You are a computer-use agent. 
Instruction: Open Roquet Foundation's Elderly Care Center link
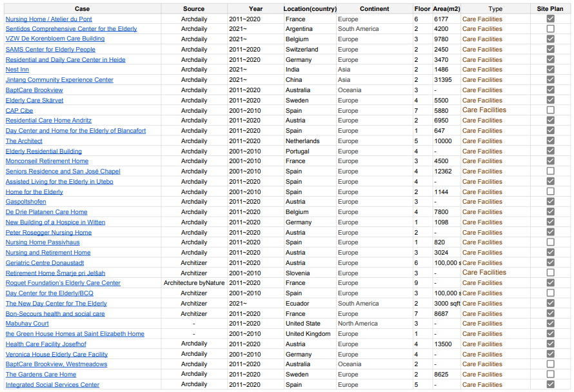coord(63,283)
